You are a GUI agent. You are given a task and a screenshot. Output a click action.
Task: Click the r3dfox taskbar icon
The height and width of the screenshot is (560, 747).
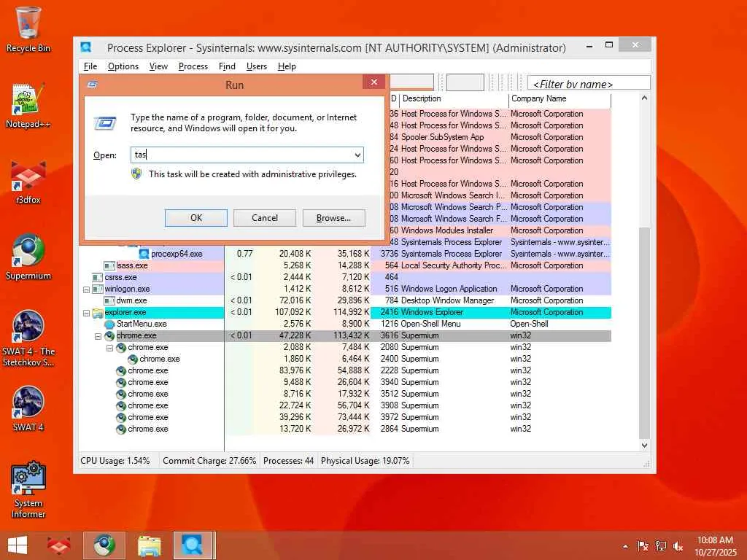58,545
